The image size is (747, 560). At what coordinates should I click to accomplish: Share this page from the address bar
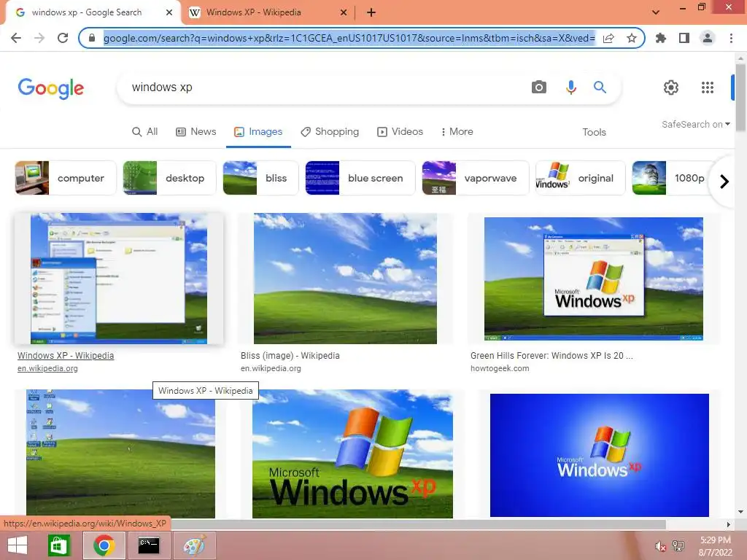tap(608, 38)
